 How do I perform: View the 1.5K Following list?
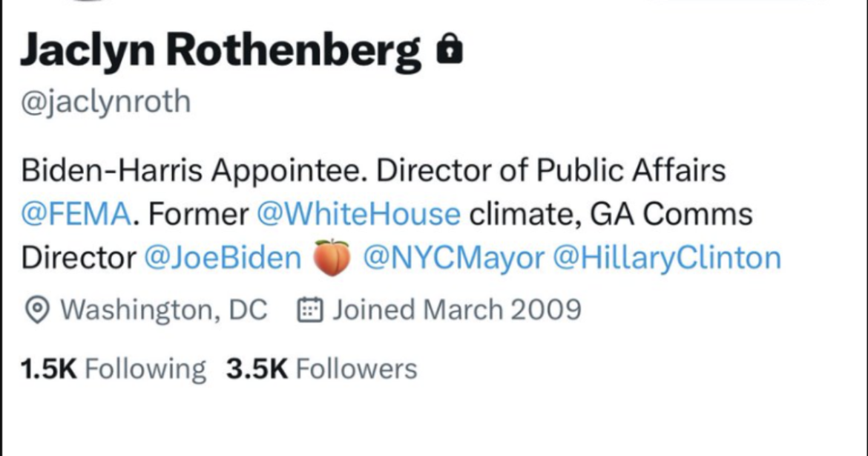click(114, 368)
